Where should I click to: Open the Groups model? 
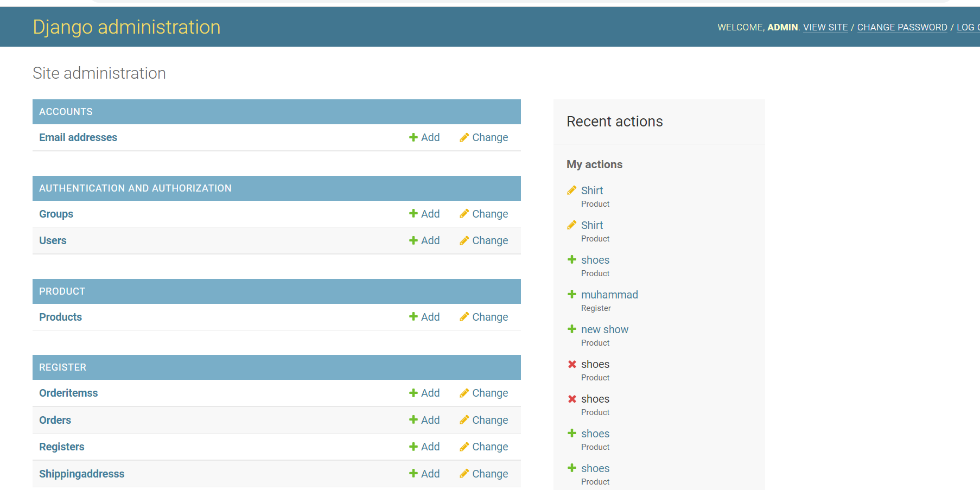56,214
